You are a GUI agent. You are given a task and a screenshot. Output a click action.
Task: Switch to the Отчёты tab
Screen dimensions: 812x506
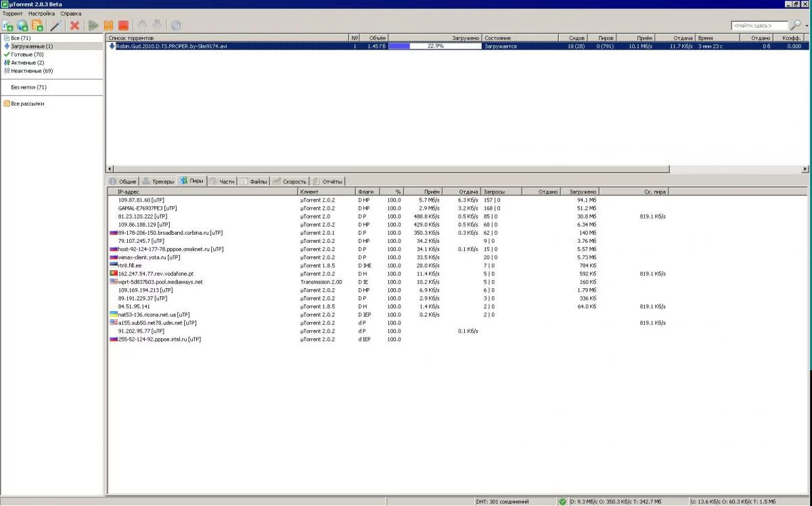click(328, 181)
